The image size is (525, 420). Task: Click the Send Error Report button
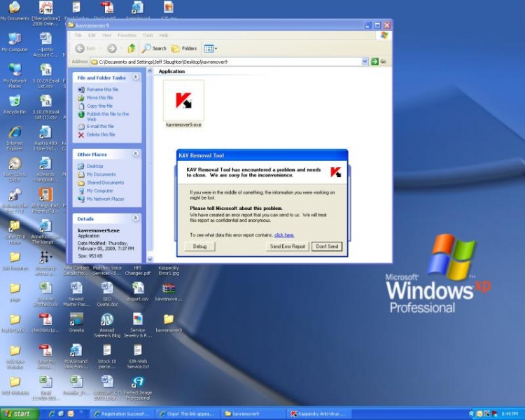[x=288, y=246]
